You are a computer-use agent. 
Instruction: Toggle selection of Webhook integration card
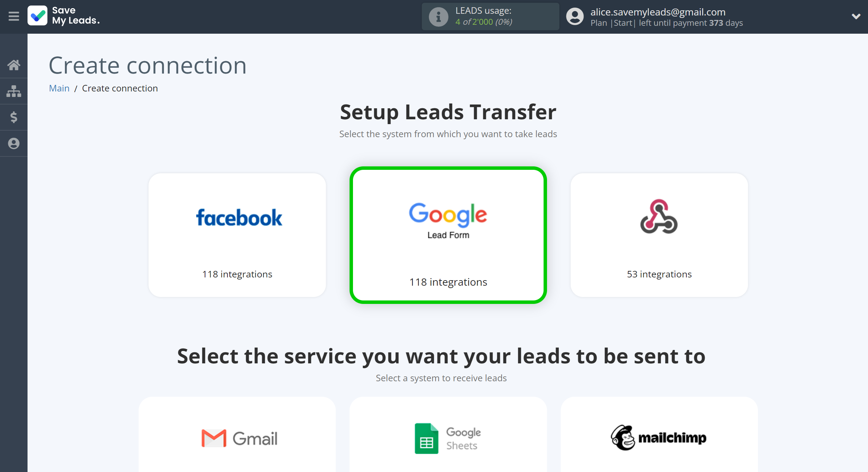[x=658, y=232]
